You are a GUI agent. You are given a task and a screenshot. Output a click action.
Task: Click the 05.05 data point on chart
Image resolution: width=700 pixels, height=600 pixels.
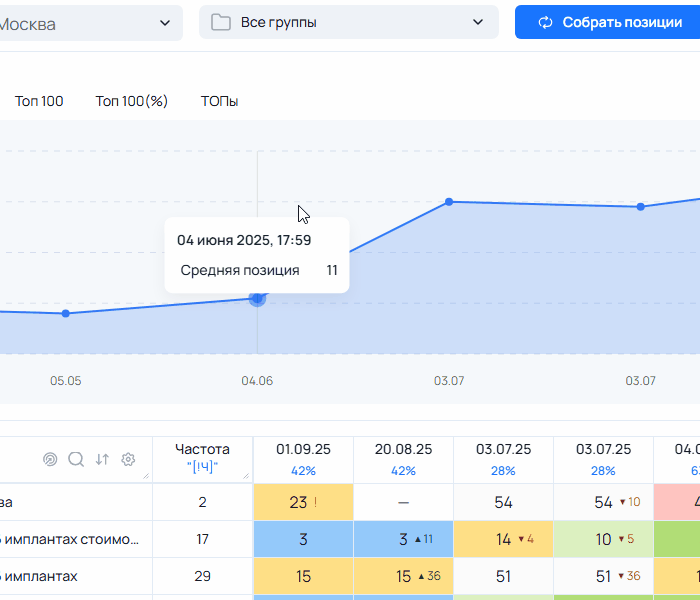click(x=66, y=313)
